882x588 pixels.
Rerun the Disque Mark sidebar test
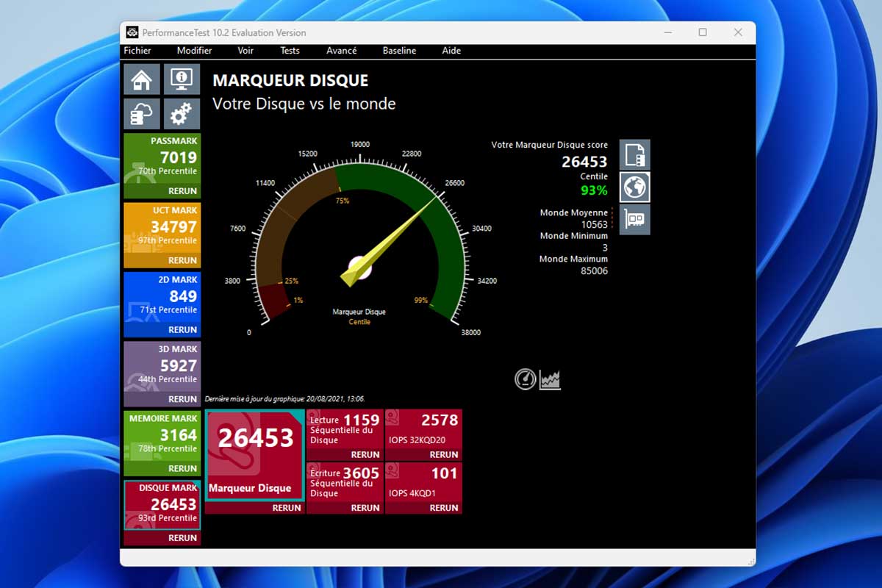click(182, 538)
